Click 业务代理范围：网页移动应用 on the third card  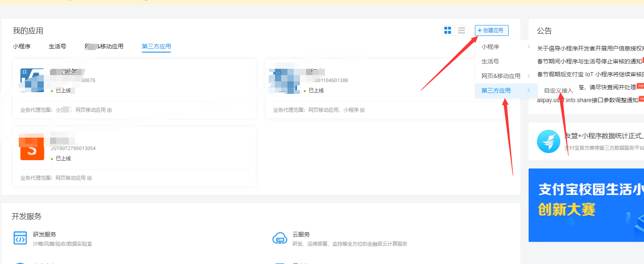tap(53, 178)
